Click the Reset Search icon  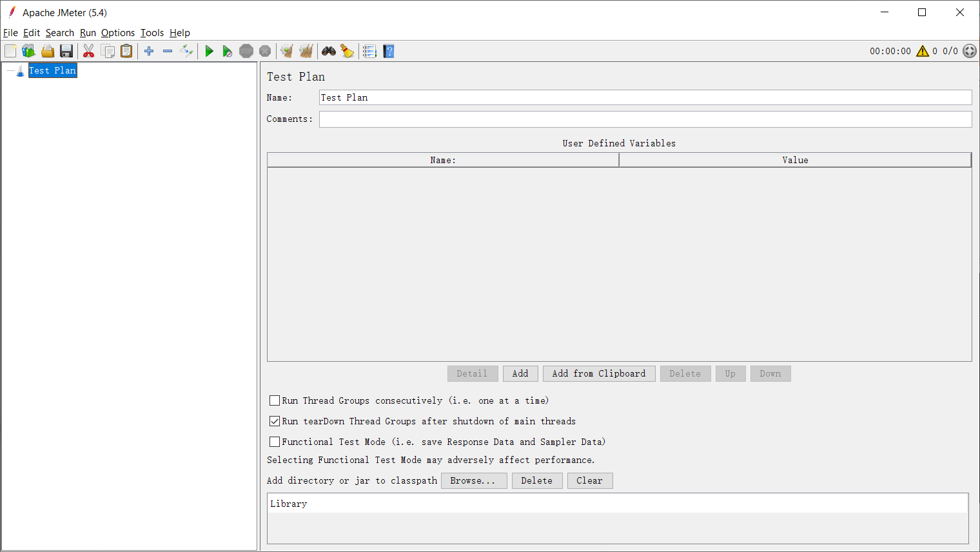(348, 51)
